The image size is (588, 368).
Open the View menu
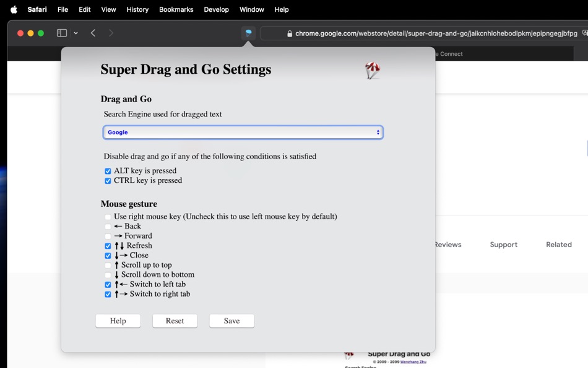click(x=108, y=9)
